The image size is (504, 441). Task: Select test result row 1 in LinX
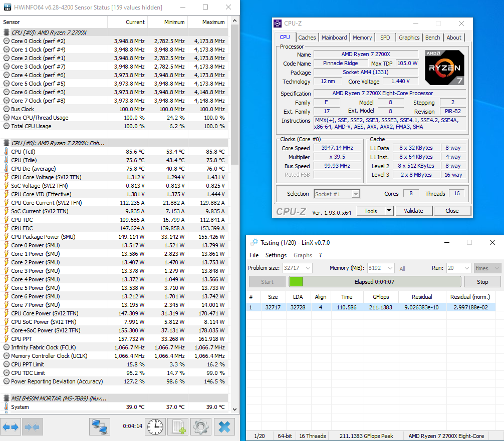click(371, 307)
